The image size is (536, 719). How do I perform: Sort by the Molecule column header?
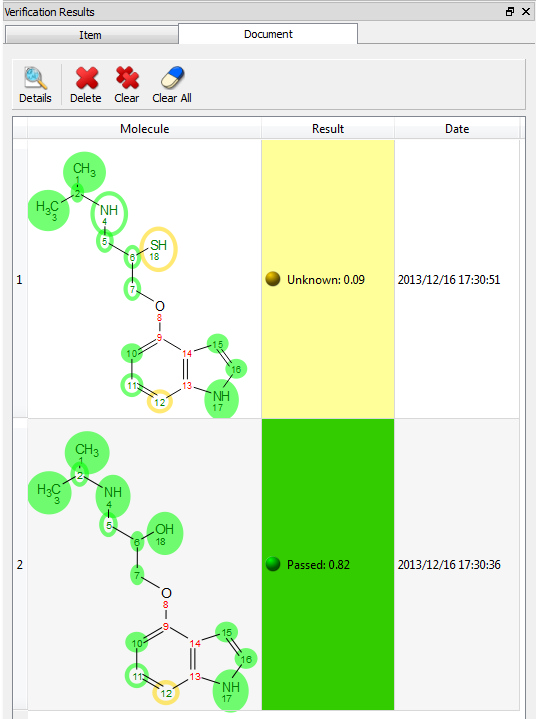coord(144,129)
